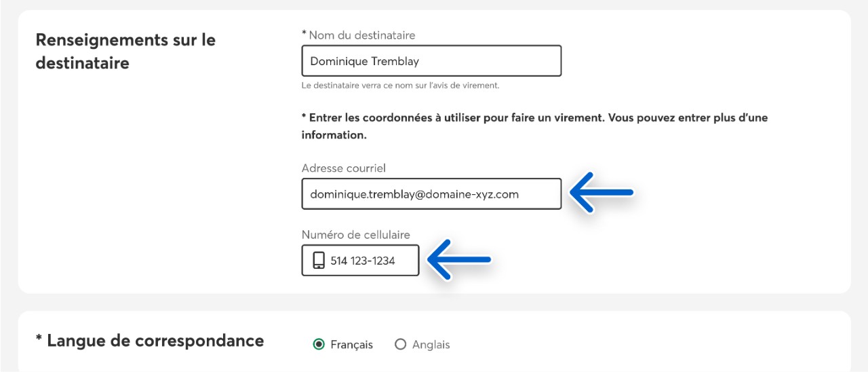
Task: Focus the Adresse courriel input field
Action: tap(431, 194)
